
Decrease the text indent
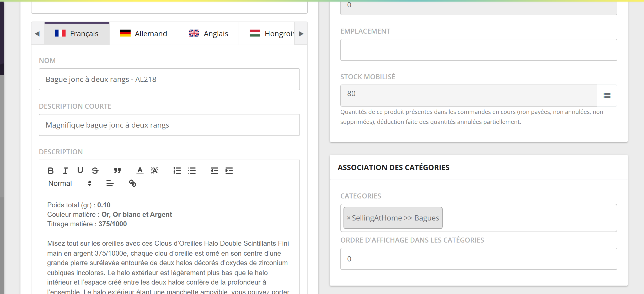tap(214, 171)
